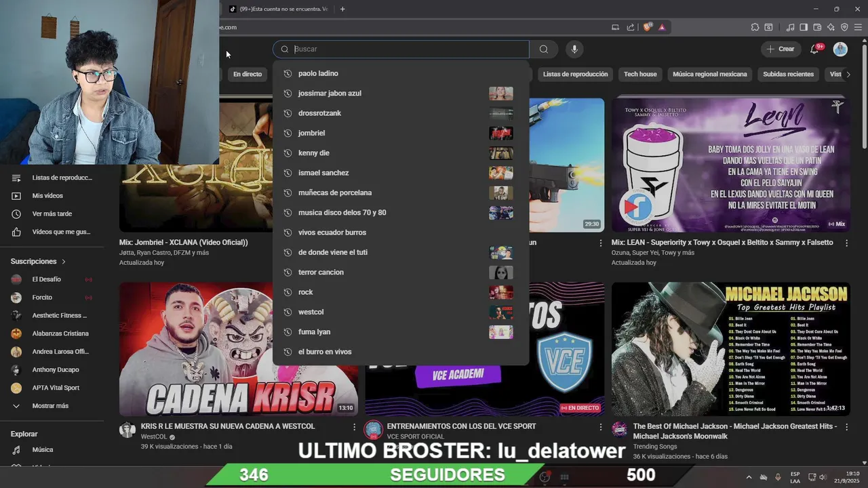Choose the ismael sanchez suggestion
Image resolution: width=868 pixels, height=488 pixels.
(401, 173)
